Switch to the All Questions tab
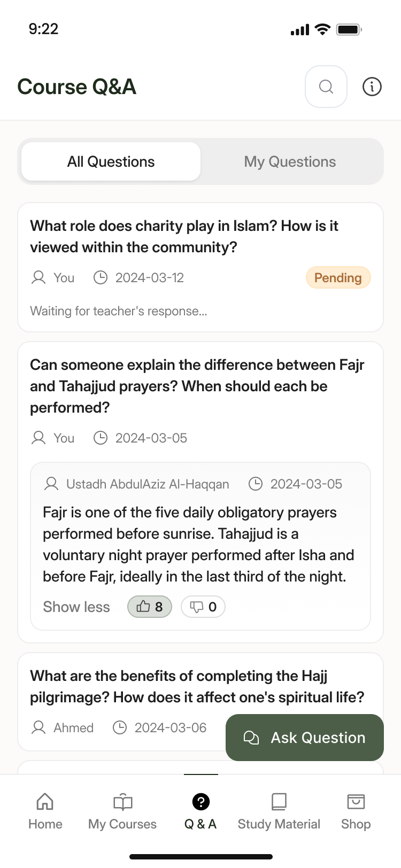Viewport: 401px width, 868px height. 111,161
